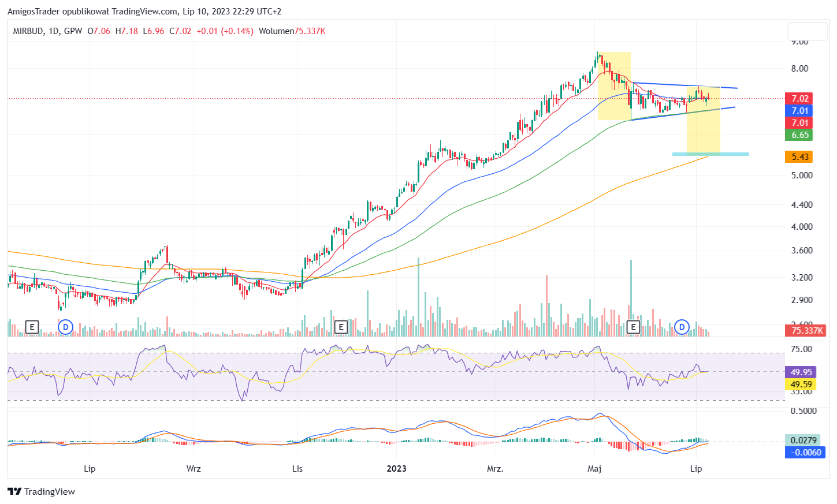Click the 5.000 price axis label
The width and height of the screenshot is (837, 504).
coord(802,176)
